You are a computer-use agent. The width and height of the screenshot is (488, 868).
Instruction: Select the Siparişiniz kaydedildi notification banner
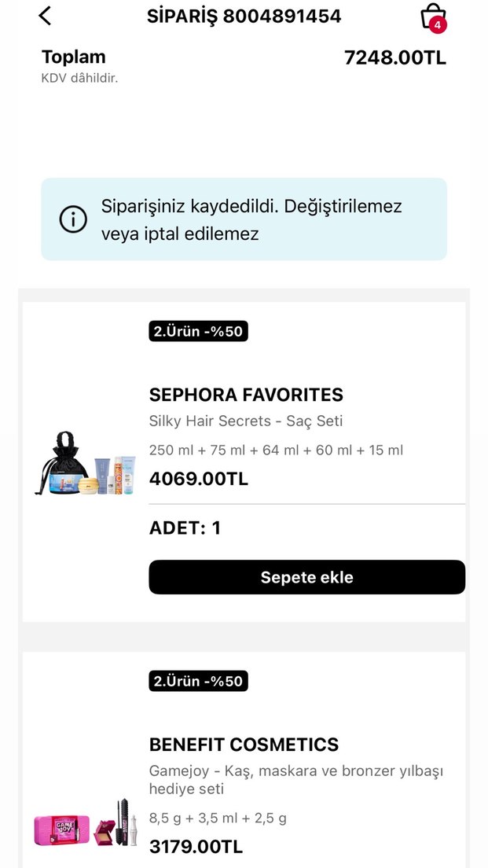click(244, 219)
